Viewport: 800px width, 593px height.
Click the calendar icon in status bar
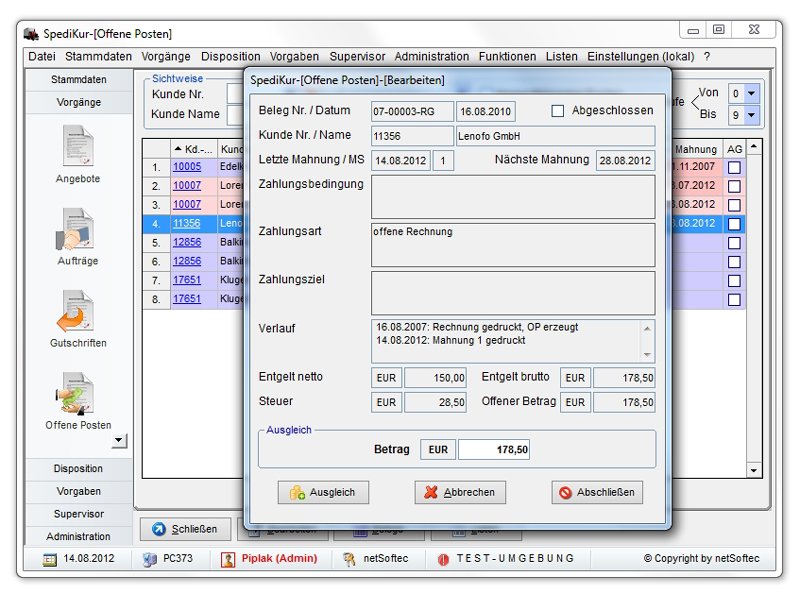(x=49, y=559)
